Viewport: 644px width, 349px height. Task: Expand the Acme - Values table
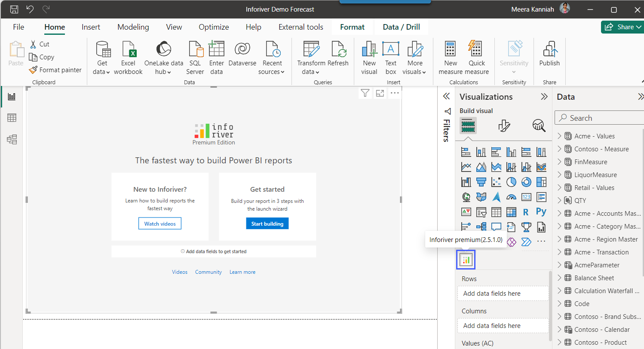[x=559, y=136]
